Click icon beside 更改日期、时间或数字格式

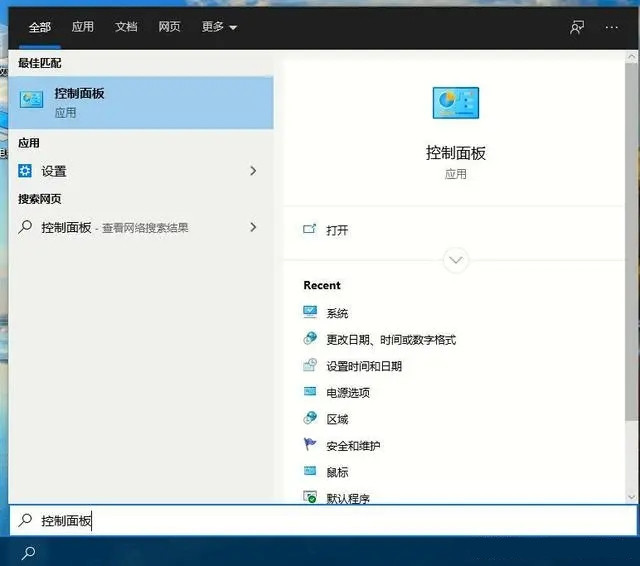point(310,338)
